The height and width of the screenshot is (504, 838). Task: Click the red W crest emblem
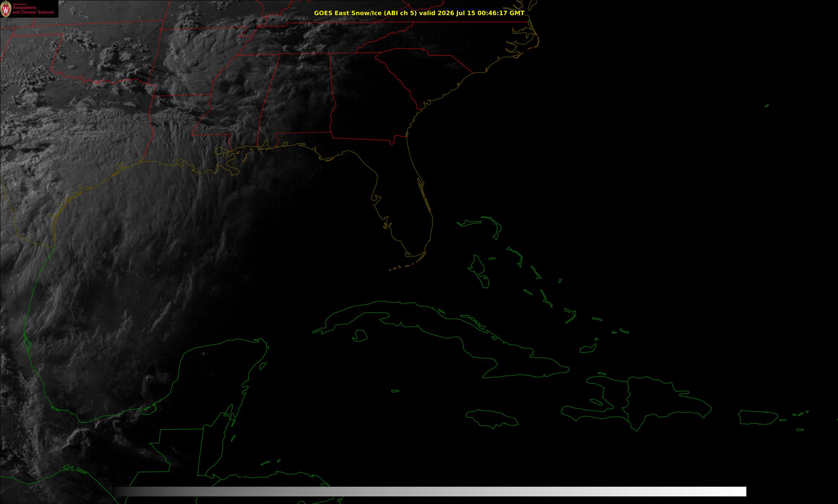pyautogui.click(x=6, y=9)
